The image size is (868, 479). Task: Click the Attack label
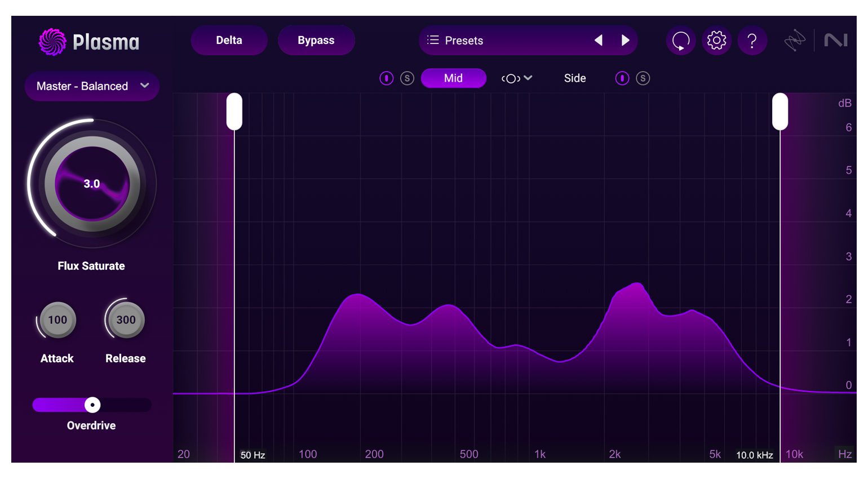pyautogui.click(x=57, y=358)
